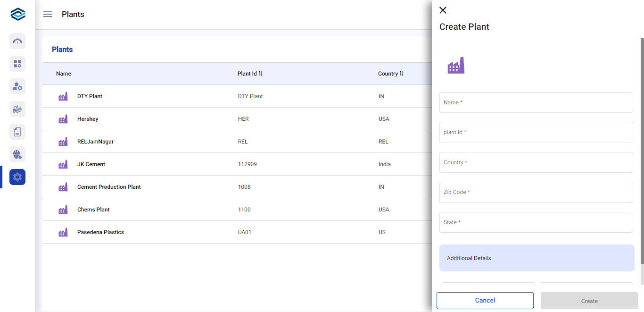Close the Create Plant panel
The height and width of the screenshot is (312, 644).
[443, 10]
